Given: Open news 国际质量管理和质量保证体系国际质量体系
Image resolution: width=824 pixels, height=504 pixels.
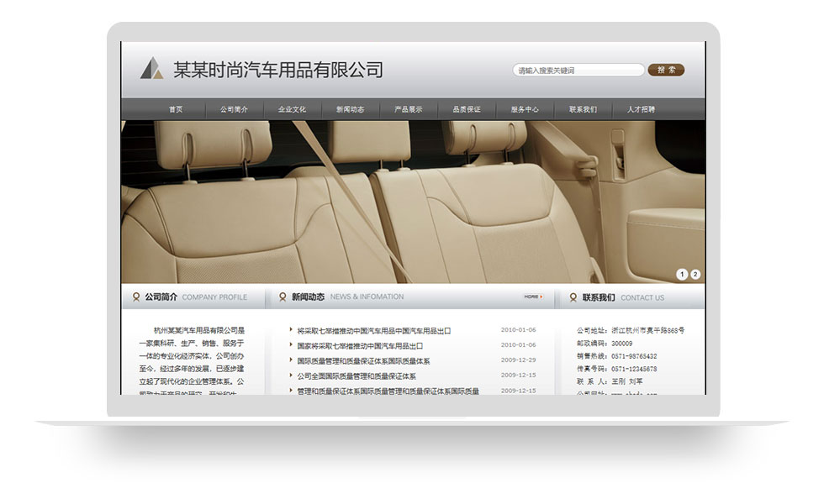Looking at the screenshot, I should tap(363, 361).
